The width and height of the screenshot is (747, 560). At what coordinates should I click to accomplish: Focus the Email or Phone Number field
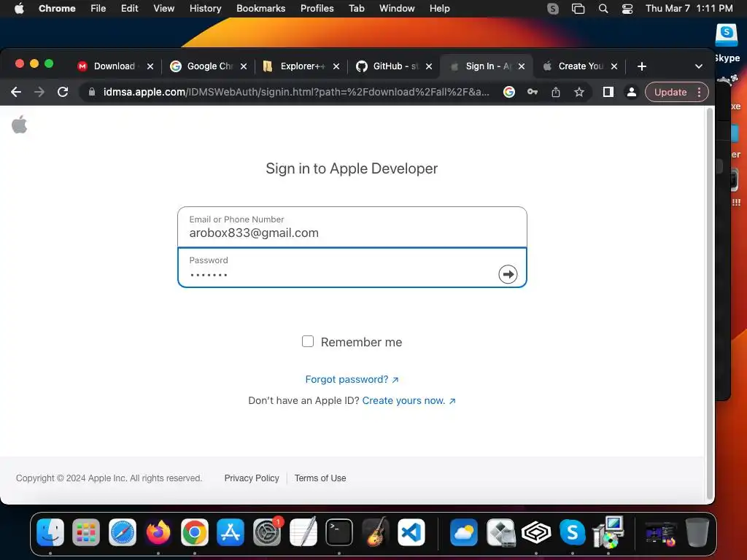click(352, 227)
